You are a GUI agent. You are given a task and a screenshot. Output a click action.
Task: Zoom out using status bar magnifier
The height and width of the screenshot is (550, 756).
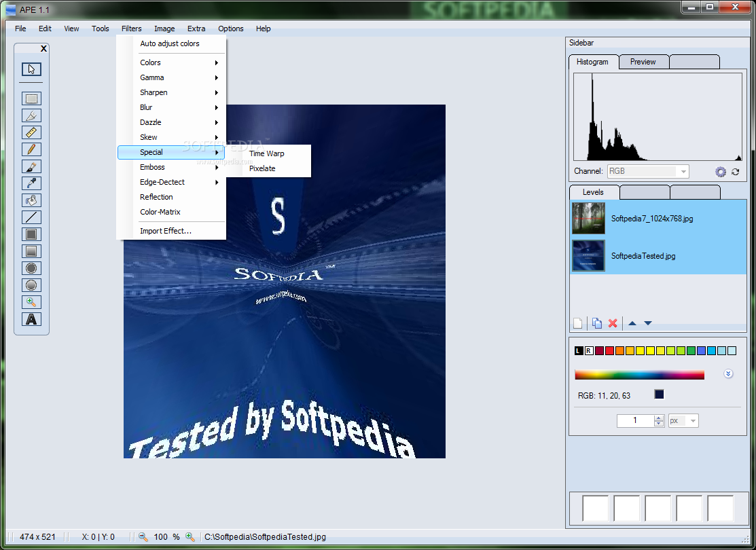(x=143, y=536)
